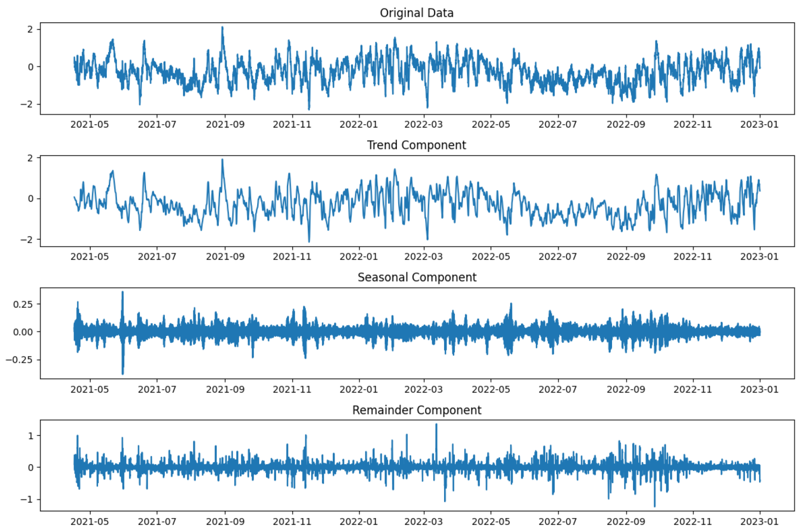Choose the 2022-07 date label under Remainder Component
Screen dimensions: 801x532
pyautogui.click(x=558, y=522)
